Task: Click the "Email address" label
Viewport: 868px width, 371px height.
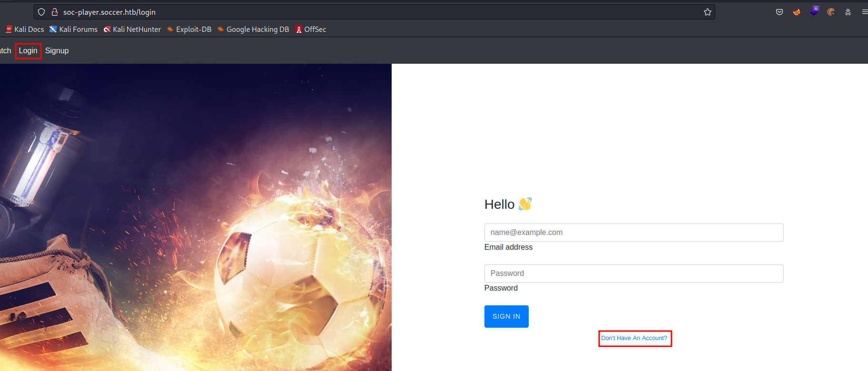Action: pyautogui.click(x=508, y=247)
